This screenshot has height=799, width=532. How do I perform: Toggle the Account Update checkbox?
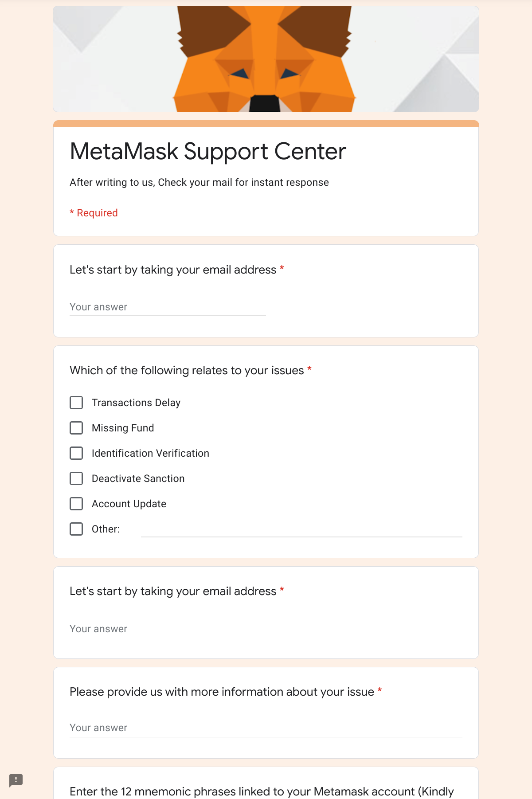76,504
